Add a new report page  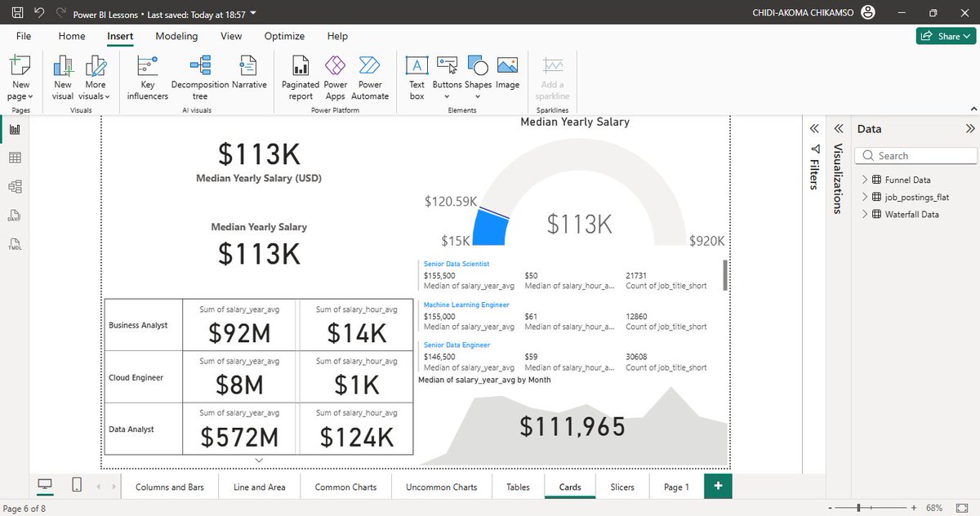point(718,486)
